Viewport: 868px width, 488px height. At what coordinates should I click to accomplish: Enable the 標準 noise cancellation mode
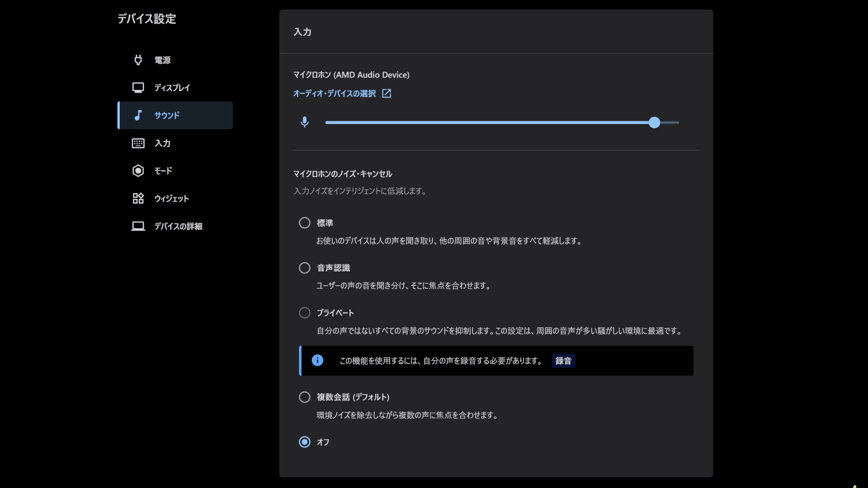304,222
